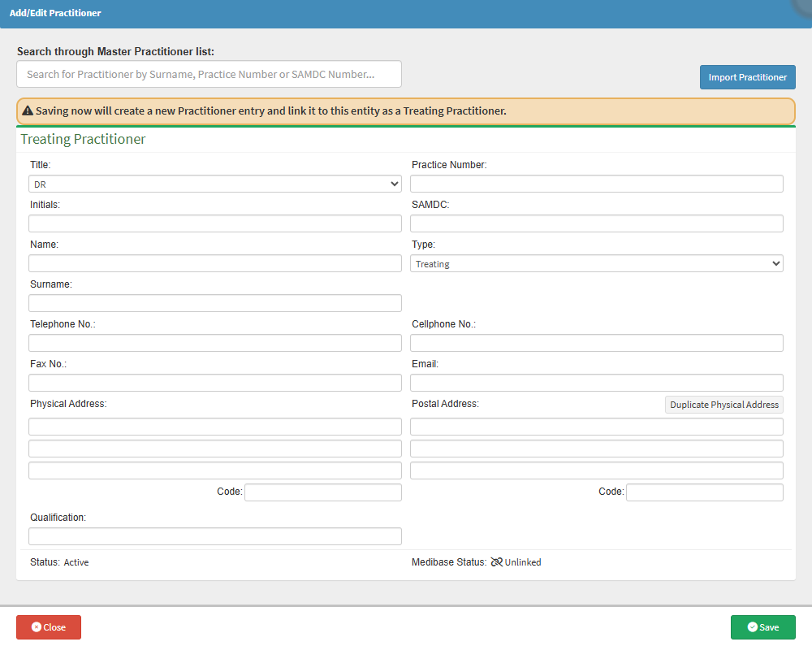The width and height of the screenshot is (812, 646).
Task: Click the warning triangle icon in the alert banner
Action: click(28, 111)
